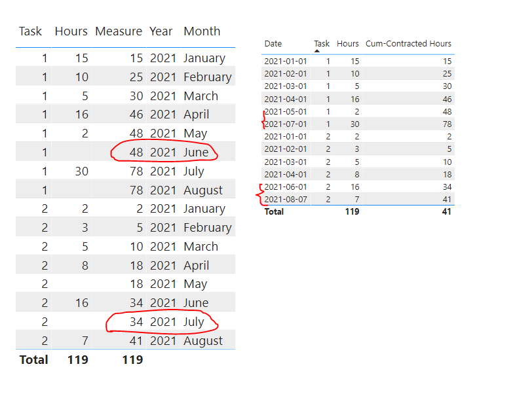Click the 2021-08-07 date cell
Image resolution: width=532 pixels, height=394 pixels.
point(286,200)
